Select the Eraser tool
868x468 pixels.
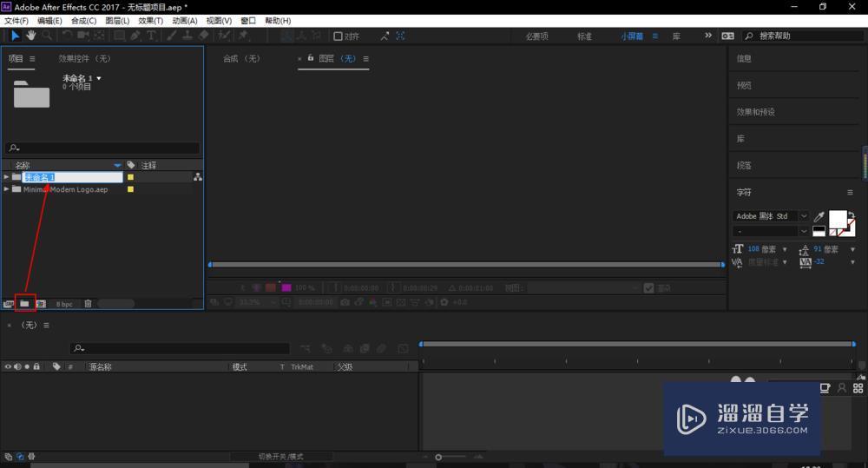204,36
